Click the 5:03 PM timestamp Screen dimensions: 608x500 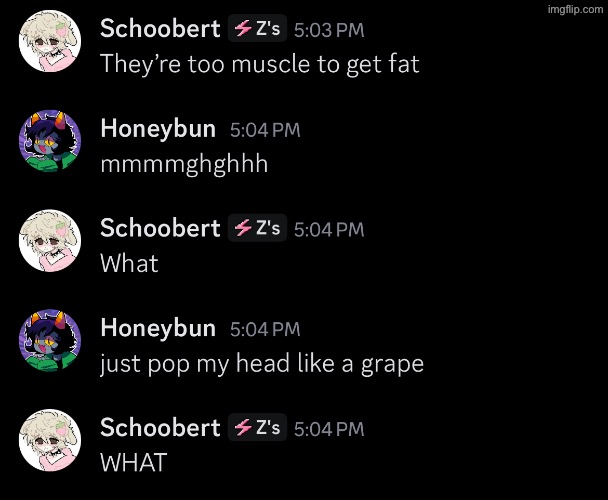329,30
